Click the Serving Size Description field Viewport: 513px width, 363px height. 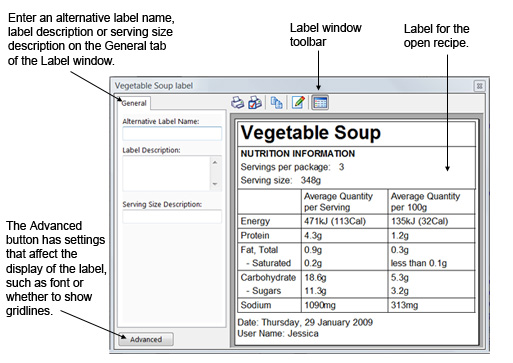pyautogui.click(x=172, y=217)
